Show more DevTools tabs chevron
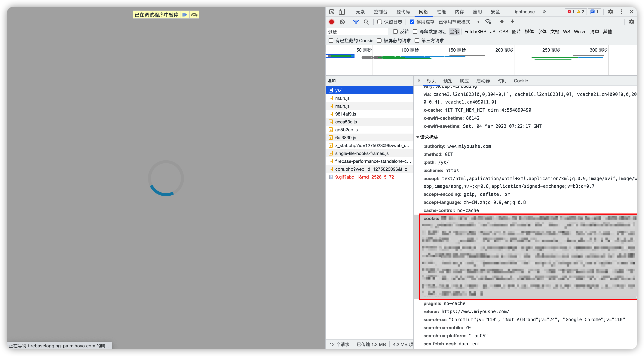 tap(544, 12)
